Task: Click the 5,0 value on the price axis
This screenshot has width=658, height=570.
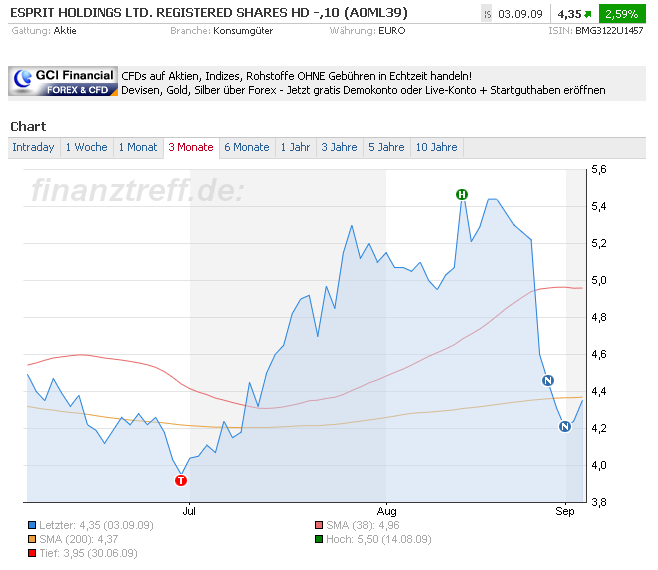Action: [599, 280]
